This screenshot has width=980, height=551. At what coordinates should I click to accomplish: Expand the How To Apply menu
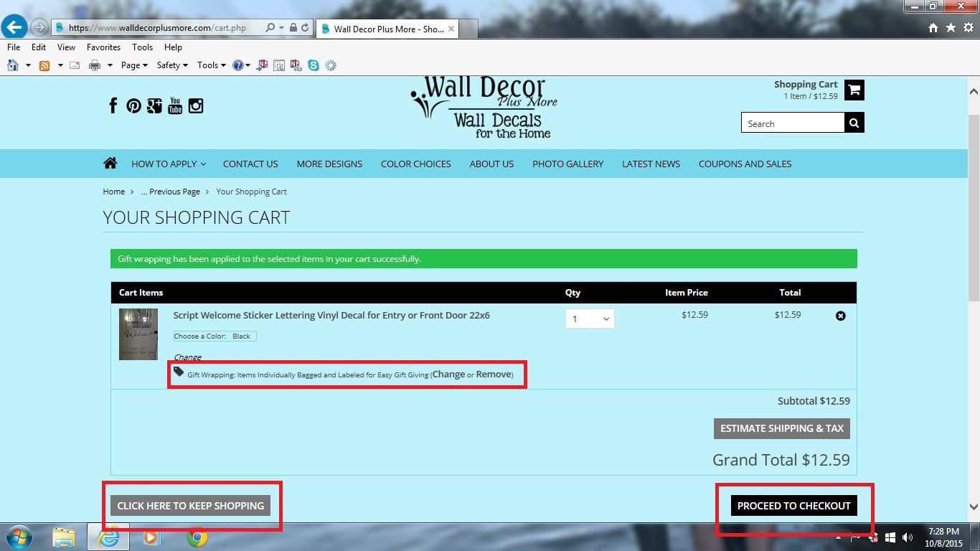pos(169,164)
